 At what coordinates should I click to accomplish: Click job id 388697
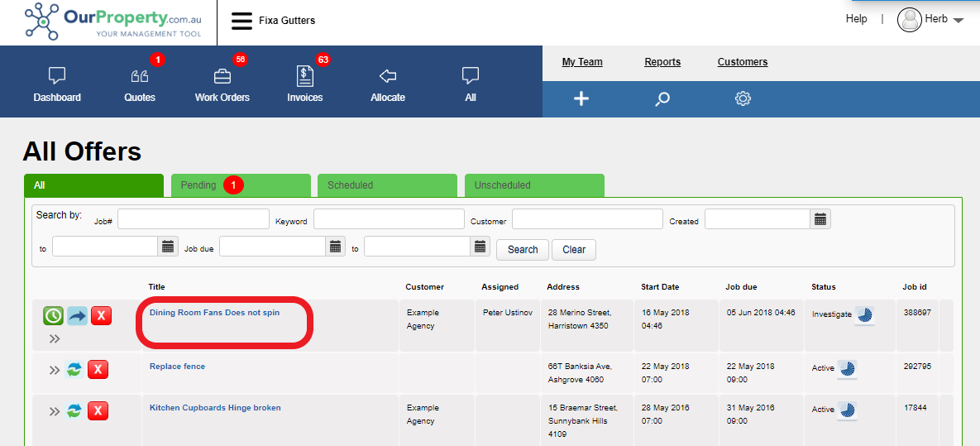point(917,313)
